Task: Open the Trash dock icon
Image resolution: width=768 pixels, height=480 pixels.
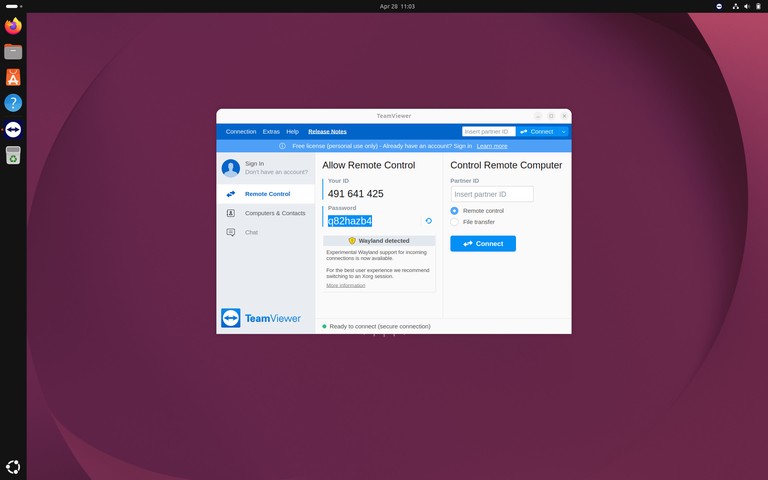Action: point(13,155)
